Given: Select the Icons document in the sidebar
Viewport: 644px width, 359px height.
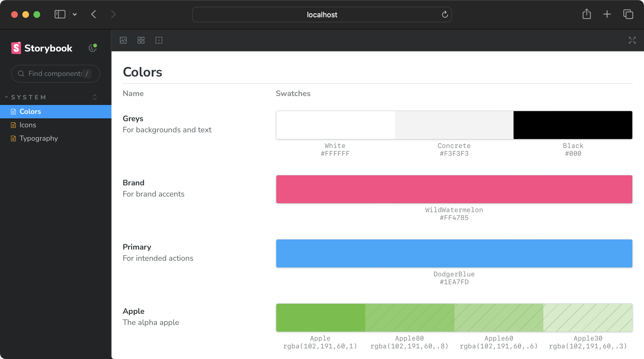Looking at the screenshot, I should click(x=28, y=125).
